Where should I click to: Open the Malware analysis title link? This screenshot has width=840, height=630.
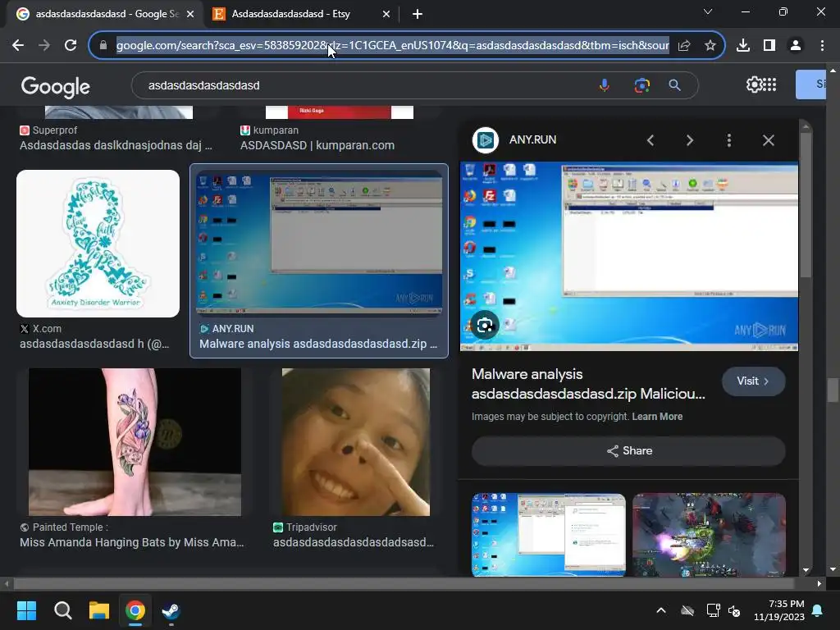[588, 384]
